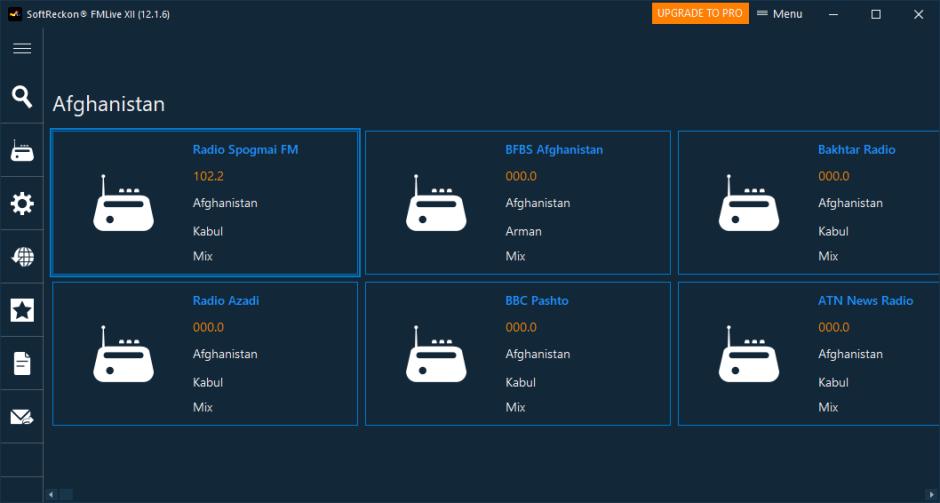Click horizontal scrollbar right arrow

coord(930,495)
